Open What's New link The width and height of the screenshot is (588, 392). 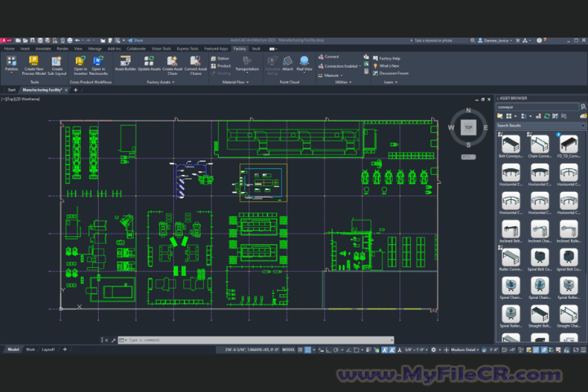pos(385,66)
